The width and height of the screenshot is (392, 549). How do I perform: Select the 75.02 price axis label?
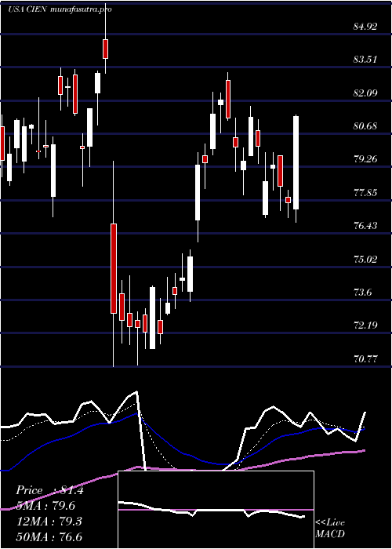coord(365,259)
